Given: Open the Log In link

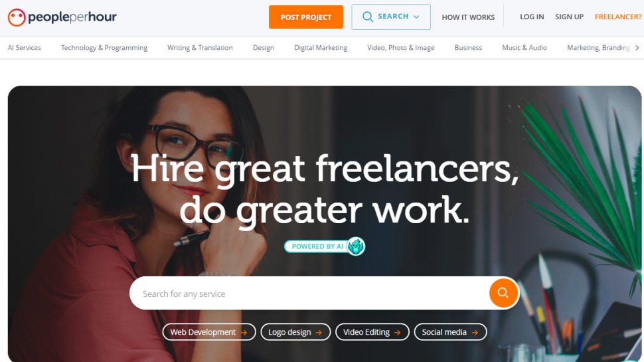Looking at the screenshot, I should coord(532,17).
